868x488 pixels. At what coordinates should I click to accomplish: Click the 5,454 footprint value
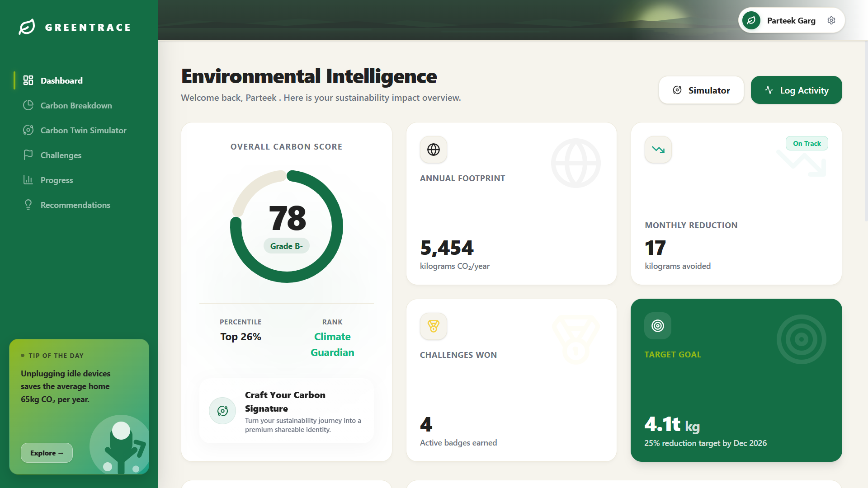447,248
